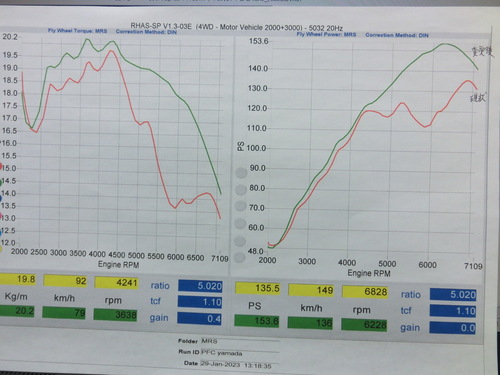The width and height of the screenshot is (500, 375).
Task: Click the Fly Wheel Power: MRS label
Action: pos(326,34)
